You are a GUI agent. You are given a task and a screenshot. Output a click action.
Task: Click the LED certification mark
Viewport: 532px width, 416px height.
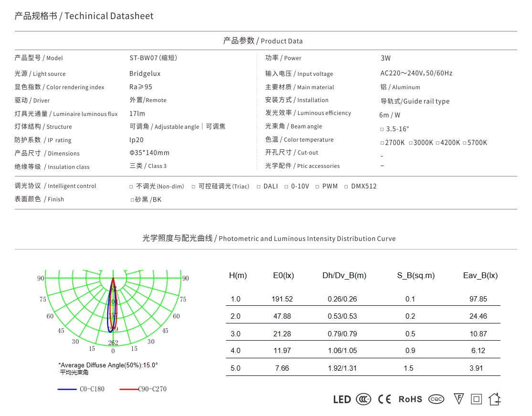pyautogui.click(x=341, y=399)
